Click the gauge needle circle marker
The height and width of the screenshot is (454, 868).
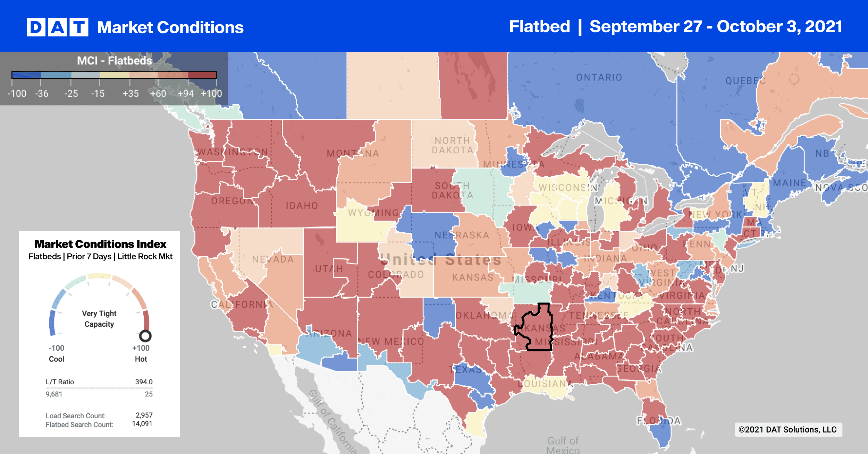tap(145, 336)
